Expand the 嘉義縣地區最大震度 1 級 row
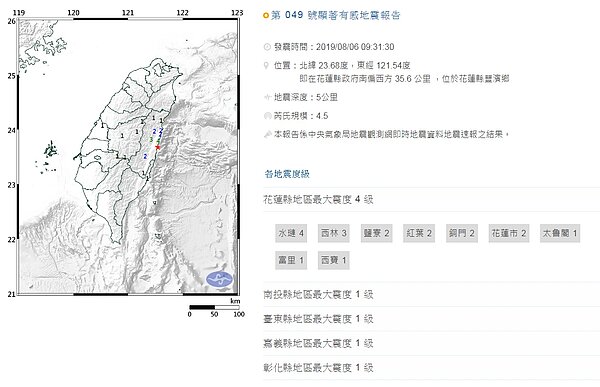The width and height of the screenshot is (600, 387). pos(432,343)
